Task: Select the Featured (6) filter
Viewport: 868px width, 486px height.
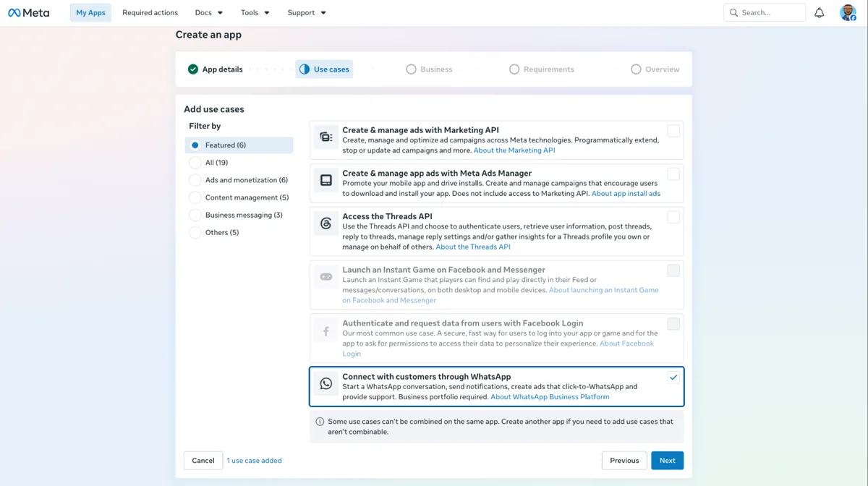Action: click(239, 145)
